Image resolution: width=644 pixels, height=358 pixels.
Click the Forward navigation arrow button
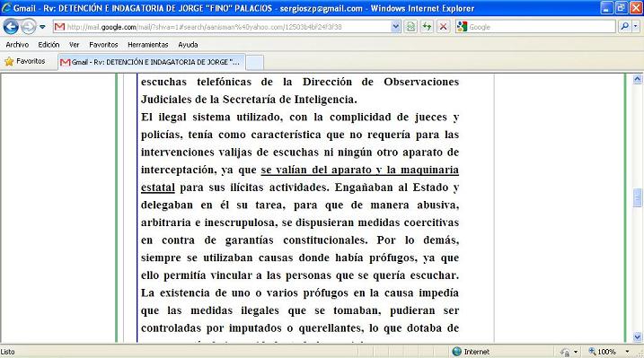28,27
